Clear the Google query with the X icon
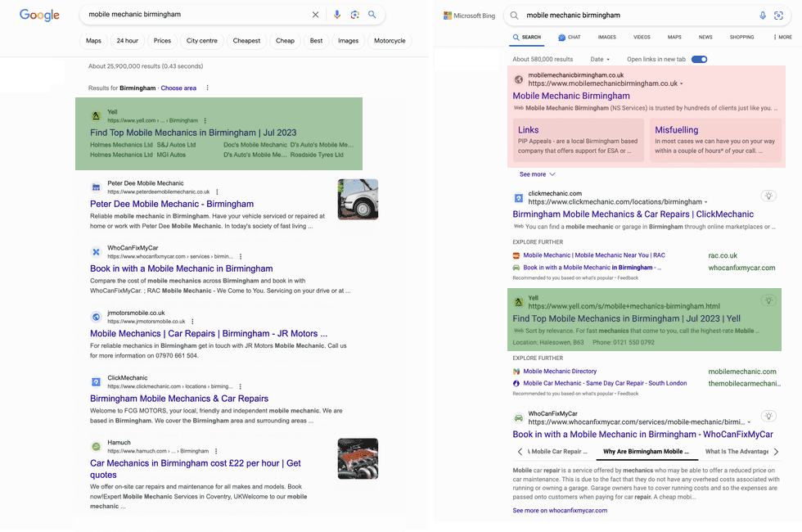Viewport: 802px width, 532px height. tap(315, 14)
